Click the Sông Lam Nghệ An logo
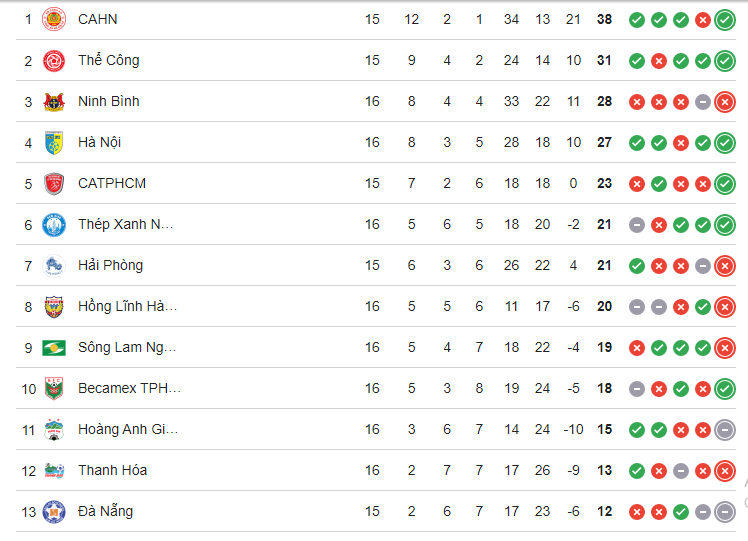This screenshot has height=541, width=748. click(x=54, y=347)
